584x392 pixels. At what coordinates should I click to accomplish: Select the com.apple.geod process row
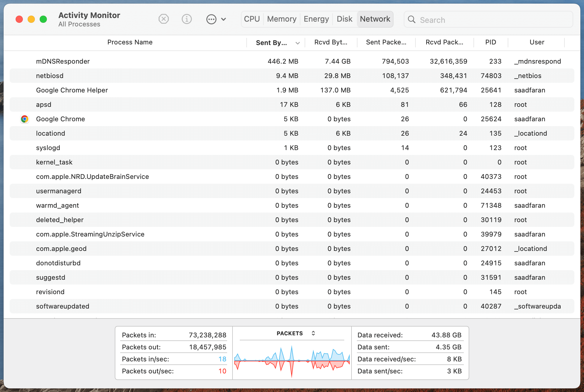(292, 249)
